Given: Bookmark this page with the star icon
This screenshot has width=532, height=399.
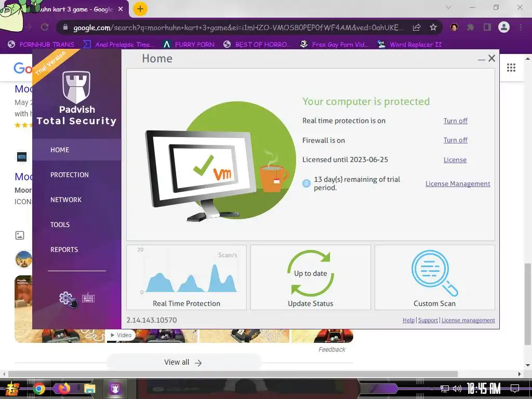Looking at the screenshot, I should pyautogui.click(x=433, y=28).
